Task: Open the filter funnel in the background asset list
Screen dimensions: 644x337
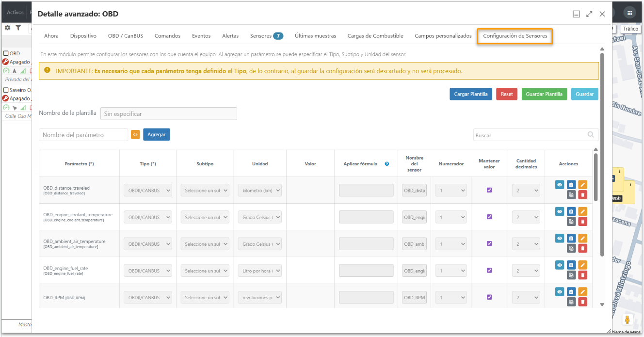Action: 18,28
